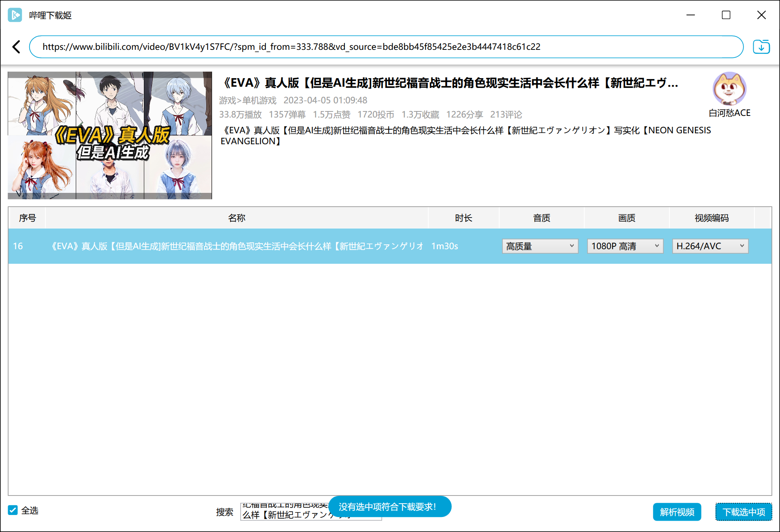The image size is (780, 532).
Task: Expand the 高质量 audio quality dropdown
Action: click(x=540, y=246)
